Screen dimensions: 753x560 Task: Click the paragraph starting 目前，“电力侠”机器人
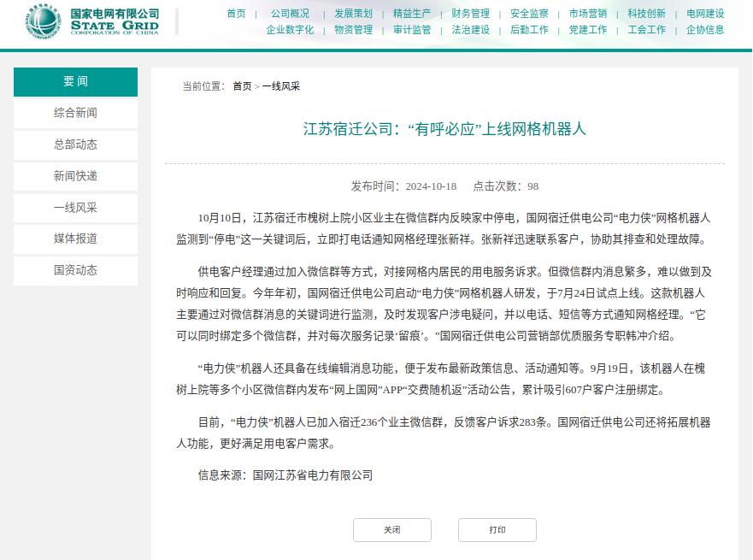(x=444, y=433)
